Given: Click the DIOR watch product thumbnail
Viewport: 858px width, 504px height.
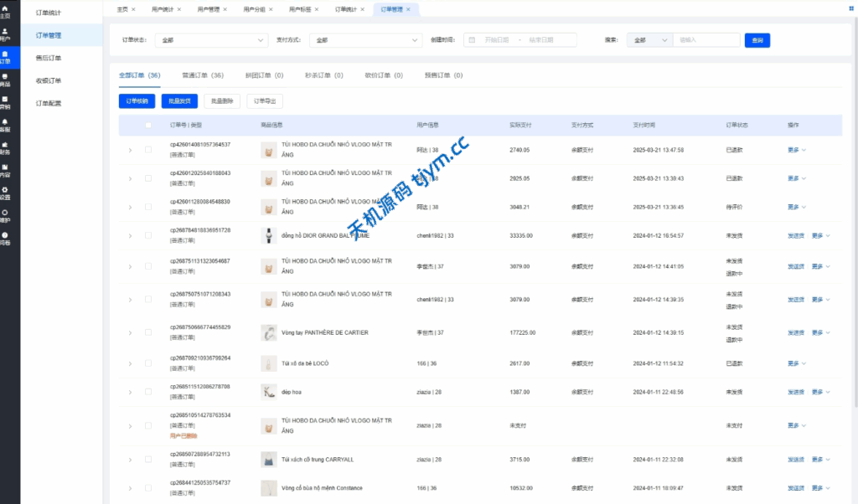Looking at the screenshot, I should [269, 236].
